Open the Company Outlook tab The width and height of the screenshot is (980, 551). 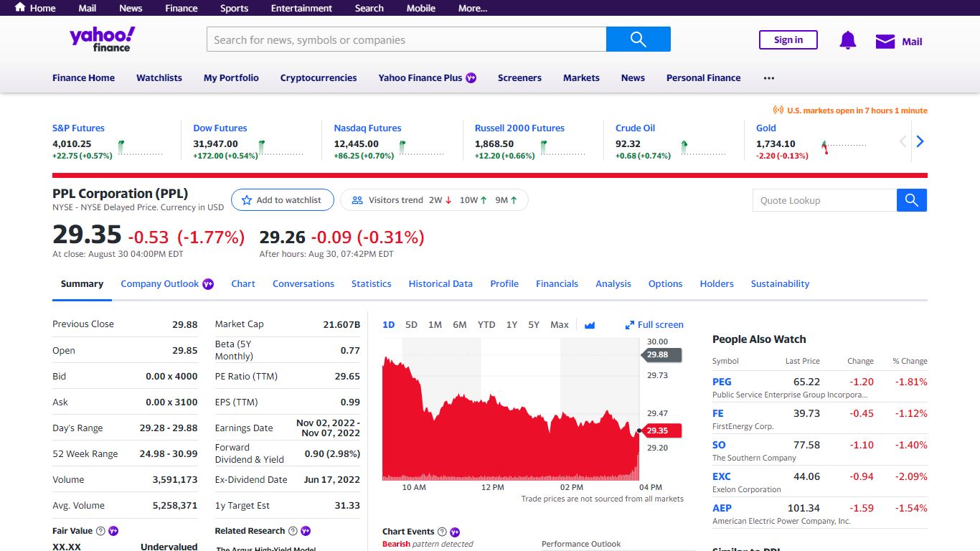(160, 284)
